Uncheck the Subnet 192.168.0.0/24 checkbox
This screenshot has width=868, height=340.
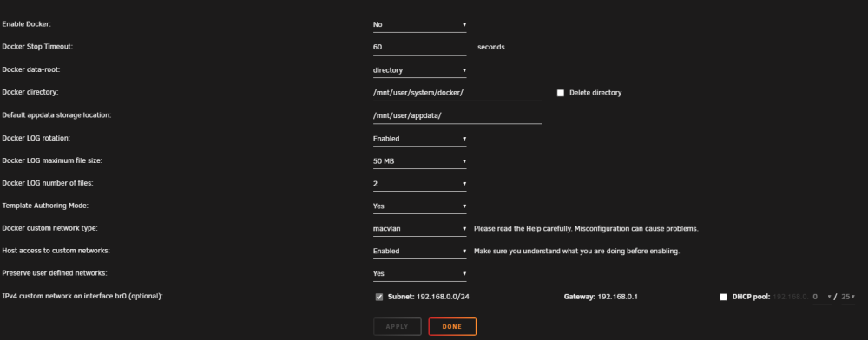(x=379, y=297)
